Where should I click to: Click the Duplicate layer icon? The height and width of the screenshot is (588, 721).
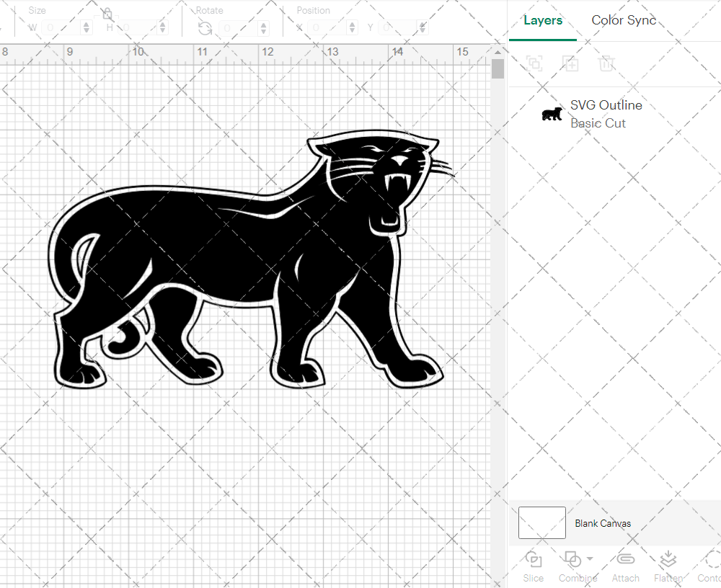coord(570,63)
